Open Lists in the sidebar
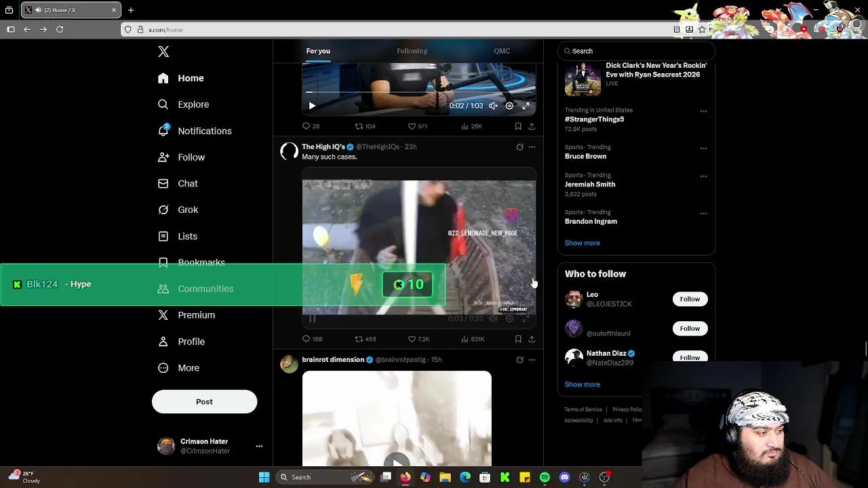868x488 pixels. click(178, 237)
